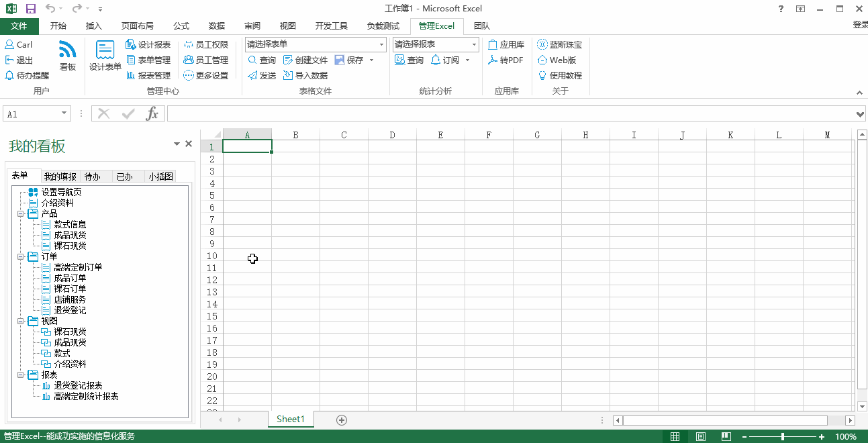
Task: Open the Ribbon Display Options button
Action: [800, 9]
